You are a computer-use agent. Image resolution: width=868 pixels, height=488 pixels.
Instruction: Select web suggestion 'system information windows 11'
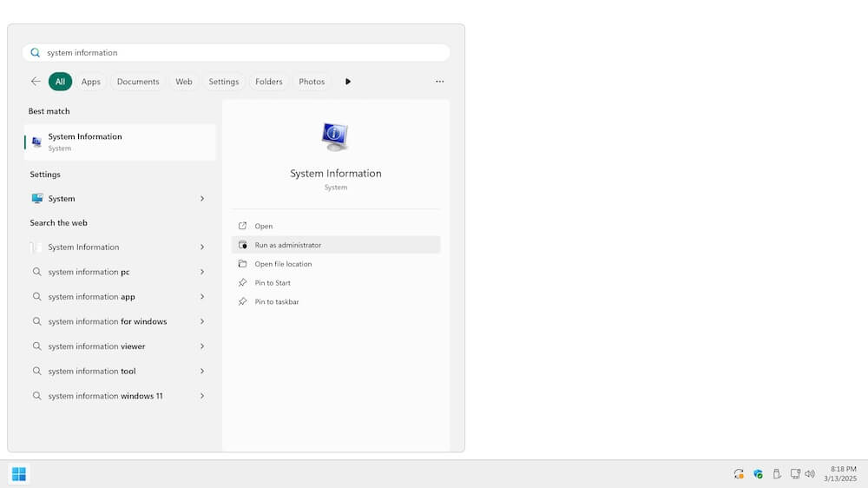120,396
